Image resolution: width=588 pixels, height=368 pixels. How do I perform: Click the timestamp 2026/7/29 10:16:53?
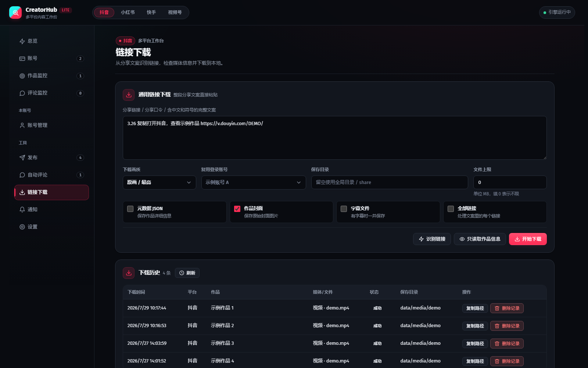147,326
